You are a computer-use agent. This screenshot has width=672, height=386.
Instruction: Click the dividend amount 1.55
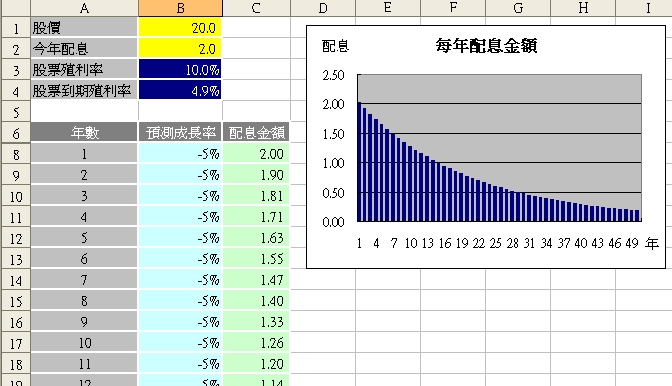(x=256, y=259)
